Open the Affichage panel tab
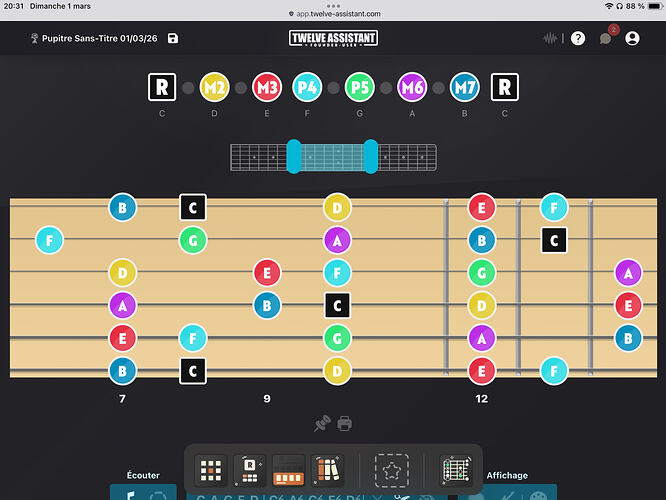Viewport: 666px width, 500px height. (x=507, y=475)
